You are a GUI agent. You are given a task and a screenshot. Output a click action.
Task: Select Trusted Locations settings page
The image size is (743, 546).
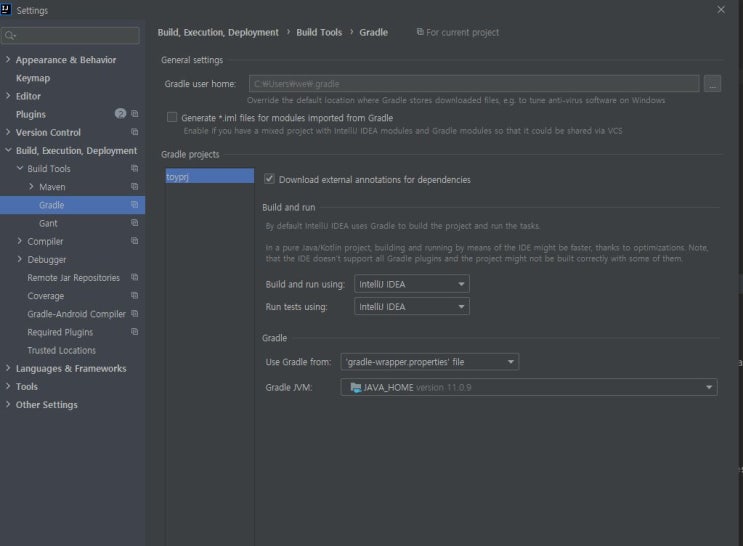pos(62,350)
